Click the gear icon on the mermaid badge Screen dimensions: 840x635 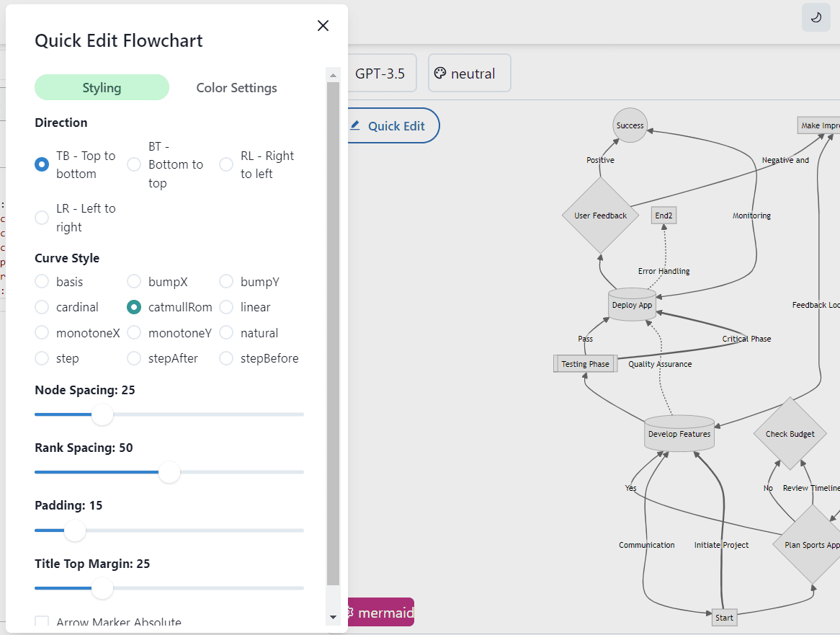click(349, 612)
